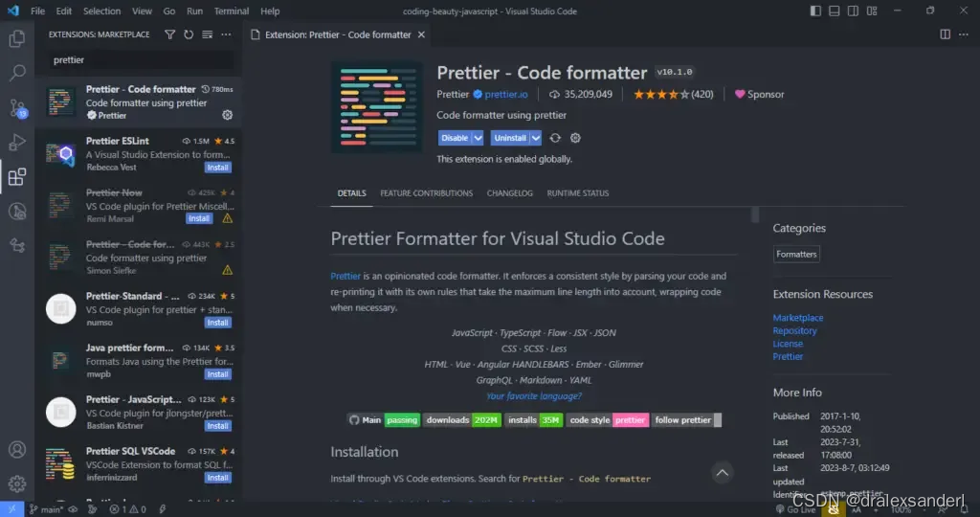
Task: Open the prettier.io publisher link
Action: pyautogui.click(x=505, y=95)
